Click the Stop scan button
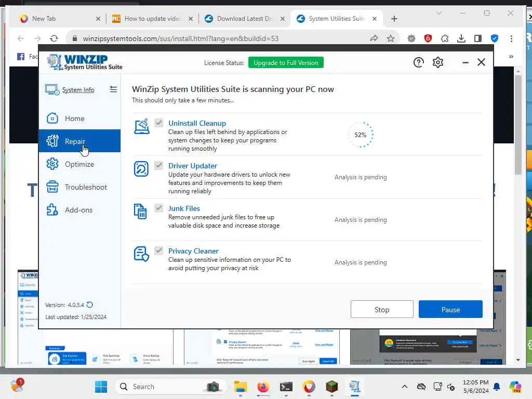Screen dimensions: 532x399 [x=382, y=310]
